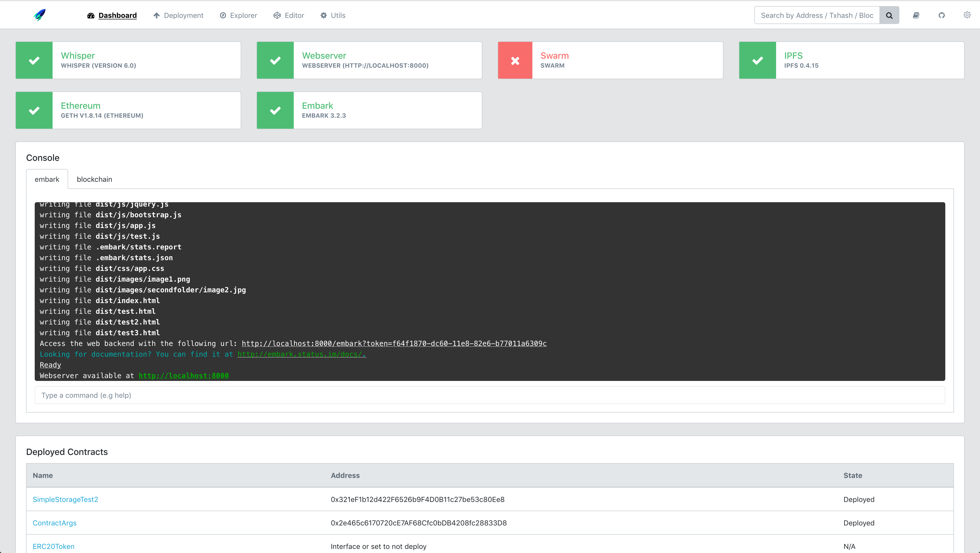
Task: Open the Dashboard nav item
Action: coord(112,15)
